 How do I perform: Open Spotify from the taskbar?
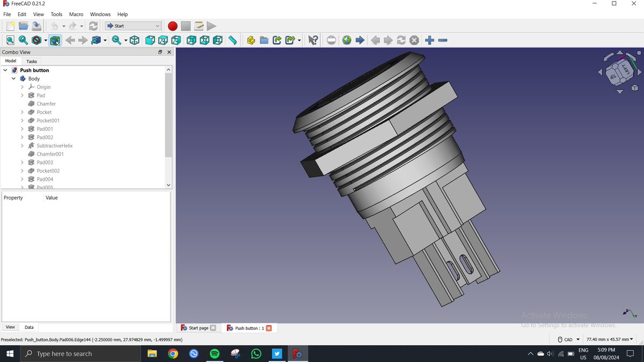214,354
